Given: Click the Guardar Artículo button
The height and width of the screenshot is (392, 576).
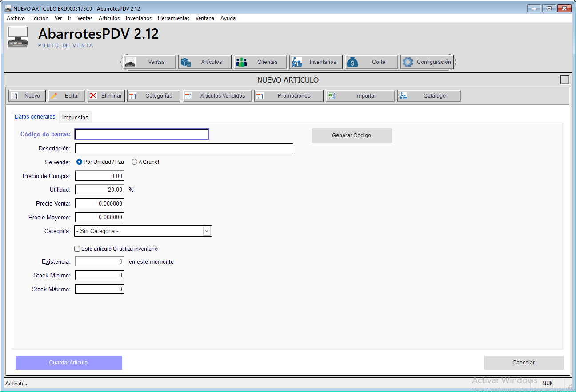Looking at the screenshot, I should click(68, 363).
